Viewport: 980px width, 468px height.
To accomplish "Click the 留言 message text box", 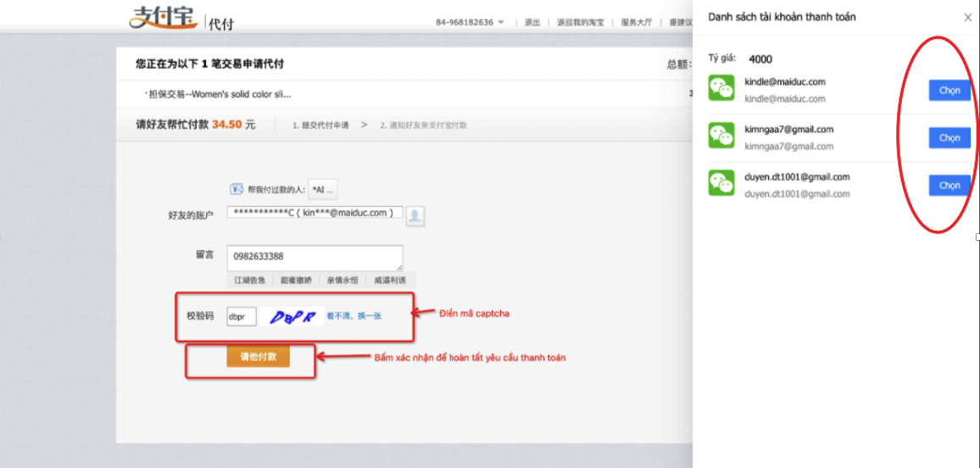I will click(x=315, y=257).
